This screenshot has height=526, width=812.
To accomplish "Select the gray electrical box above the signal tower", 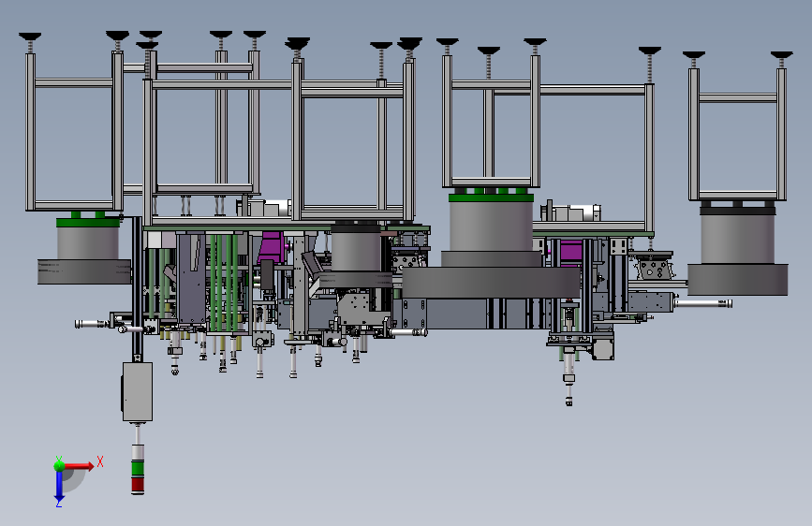I will (x=138, y=392).
